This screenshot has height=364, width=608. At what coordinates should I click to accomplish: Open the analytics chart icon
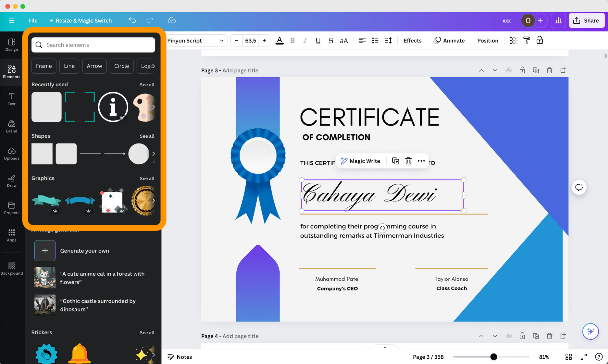click(558, 20)
